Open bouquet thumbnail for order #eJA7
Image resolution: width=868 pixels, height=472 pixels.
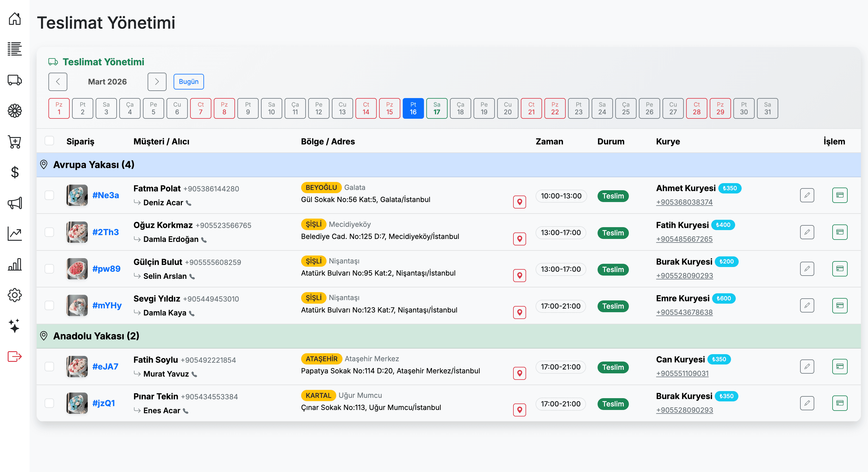[x=77, y=367]
